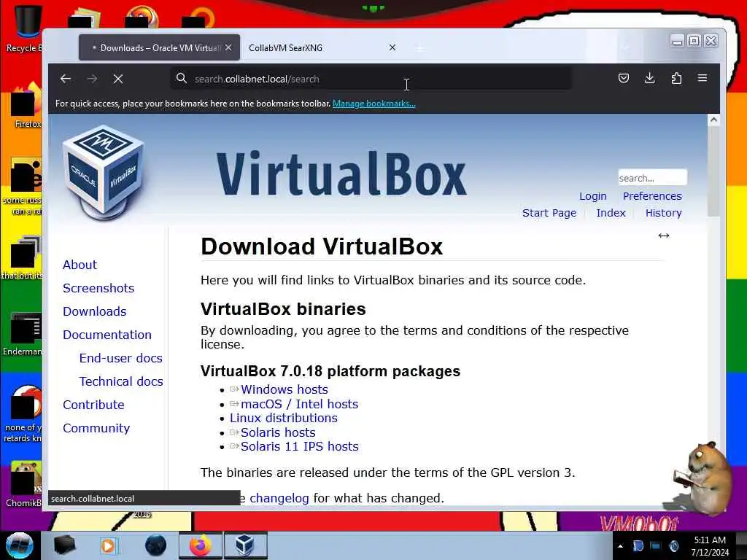The height and width of the screenshot is (560, 747).
Task: Click the page scrollbar up arrow
Action: click(713, 120)
